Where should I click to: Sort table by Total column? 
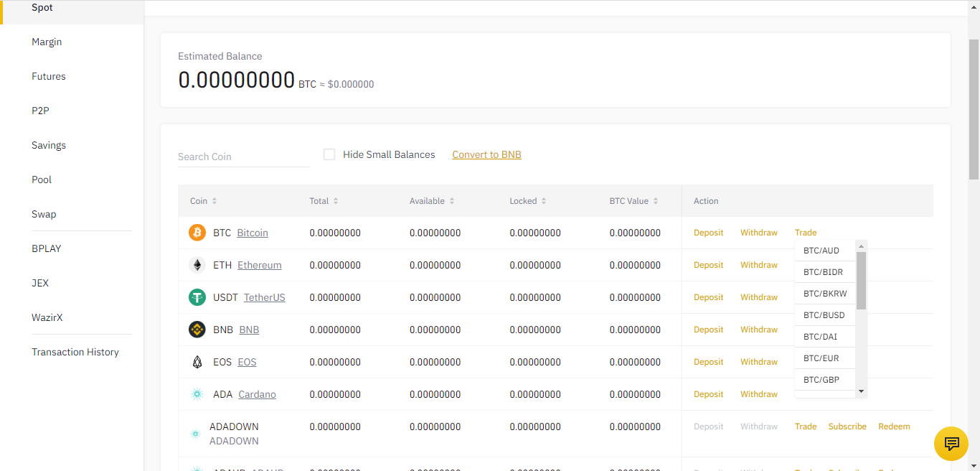click(x=324, y=201)
